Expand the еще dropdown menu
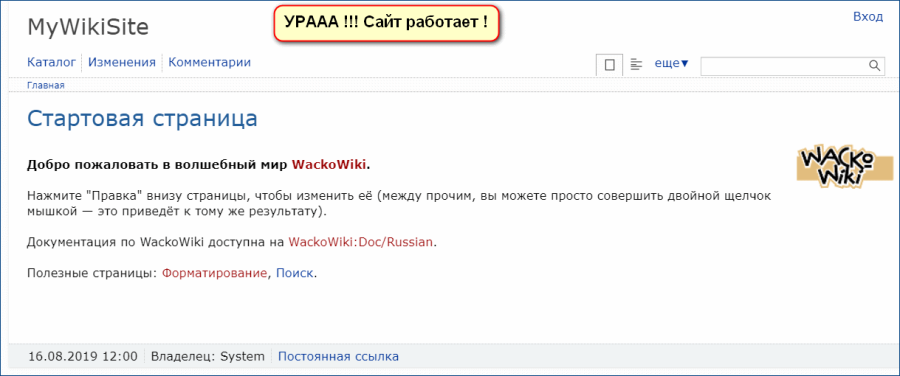 coord(672,64)
